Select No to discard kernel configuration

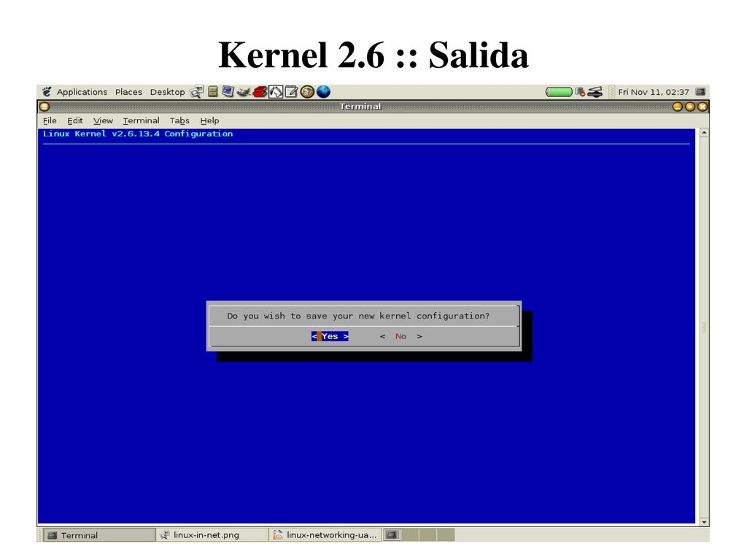point(400,336)
